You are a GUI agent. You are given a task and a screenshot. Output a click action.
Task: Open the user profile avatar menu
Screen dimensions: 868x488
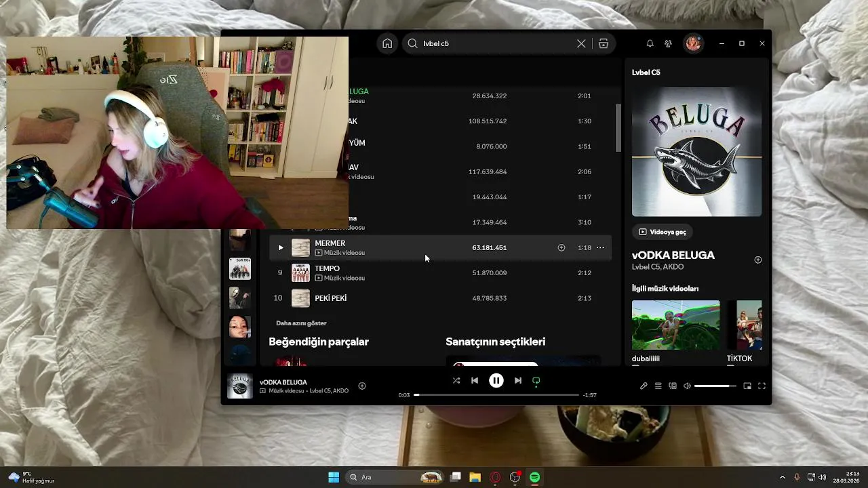point(693,43)
